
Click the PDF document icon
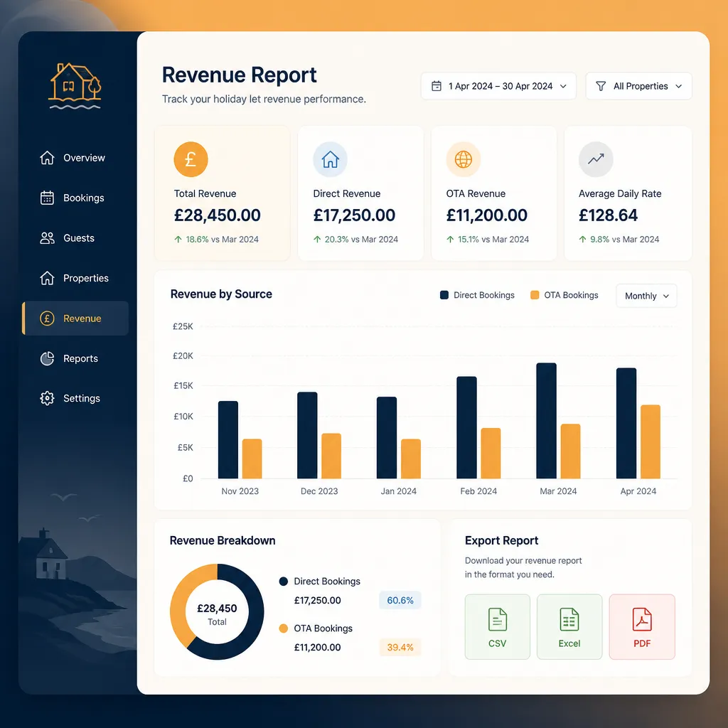(642, 619)
